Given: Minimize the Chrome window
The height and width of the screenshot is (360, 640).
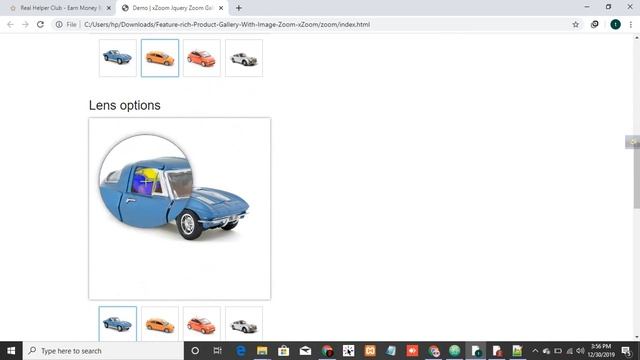Looking at the screenshot, I should click(x=587, y=7).
